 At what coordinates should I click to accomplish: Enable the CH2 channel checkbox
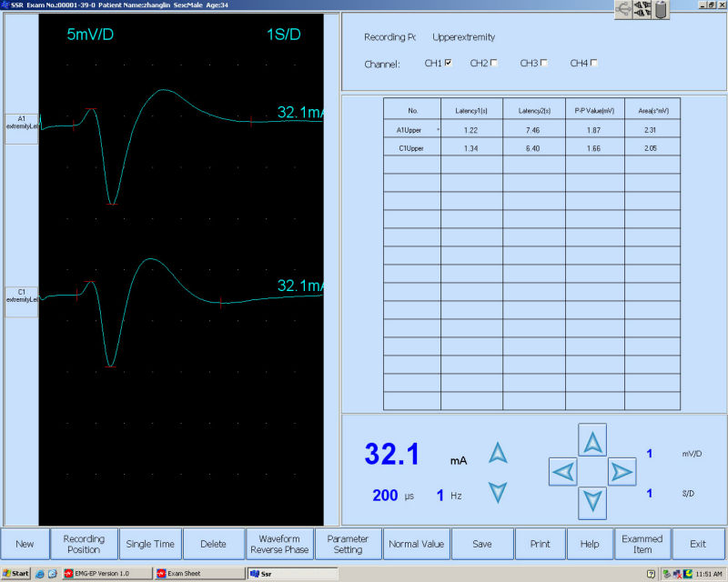click(x=494, y=63)
